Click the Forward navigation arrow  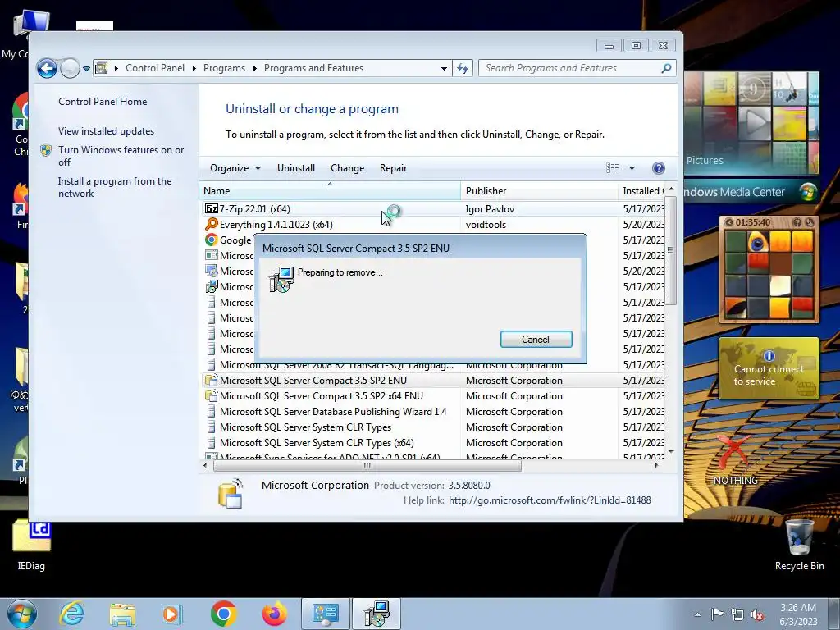coord(70,69)
